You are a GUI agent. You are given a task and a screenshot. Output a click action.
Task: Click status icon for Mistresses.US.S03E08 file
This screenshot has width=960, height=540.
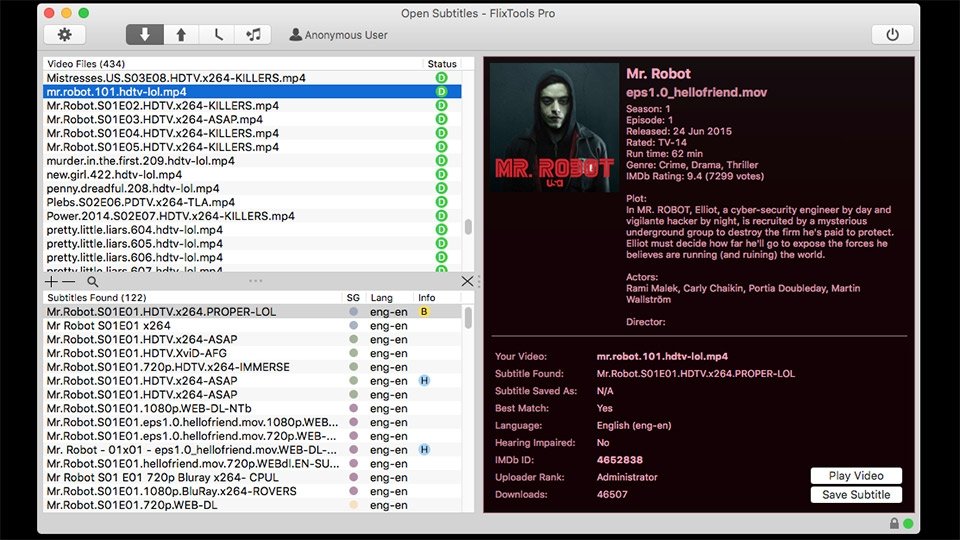[x=441, y=78]
